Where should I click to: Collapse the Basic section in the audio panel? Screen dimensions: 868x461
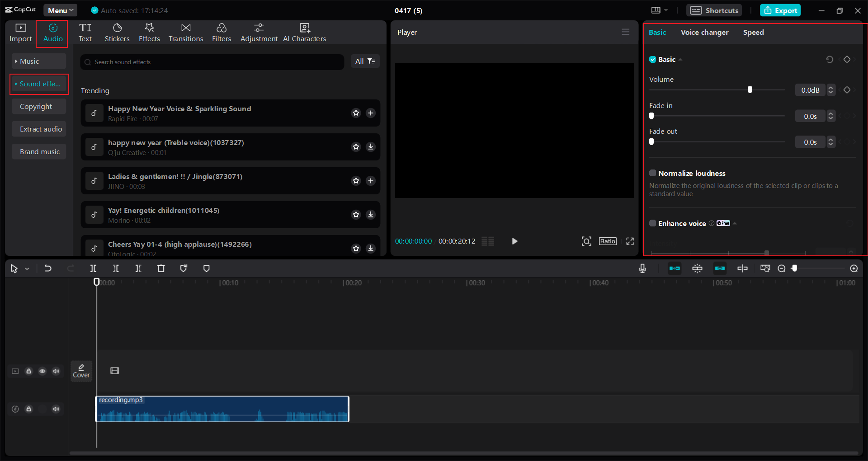pyautogui.click(x=680, y=59)
